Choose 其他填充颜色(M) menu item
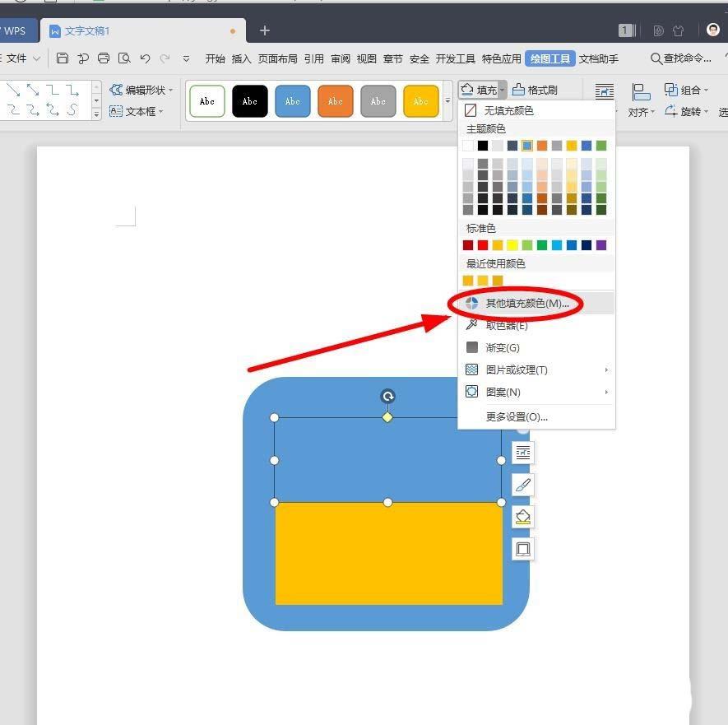 536,304
